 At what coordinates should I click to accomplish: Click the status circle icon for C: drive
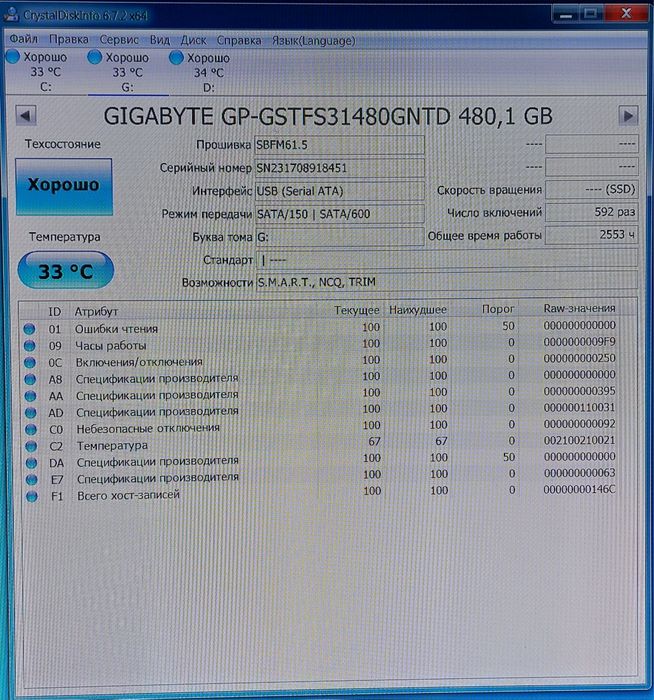tap(13, 57)
